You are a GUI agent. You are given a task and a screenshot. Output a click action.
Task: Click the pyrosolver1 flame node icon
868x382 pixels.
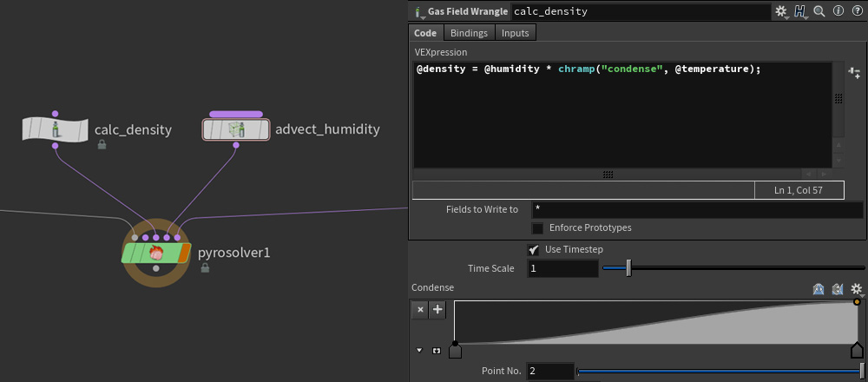[156, 253]
